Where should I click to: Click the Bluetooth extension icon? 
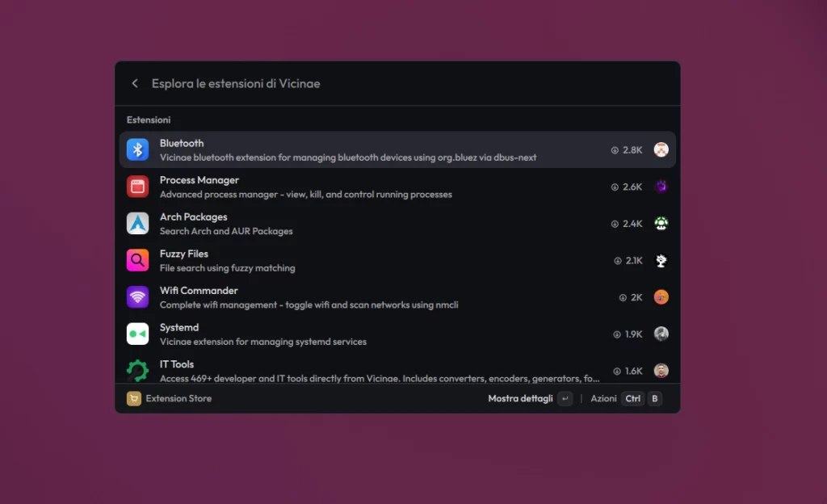137,149
